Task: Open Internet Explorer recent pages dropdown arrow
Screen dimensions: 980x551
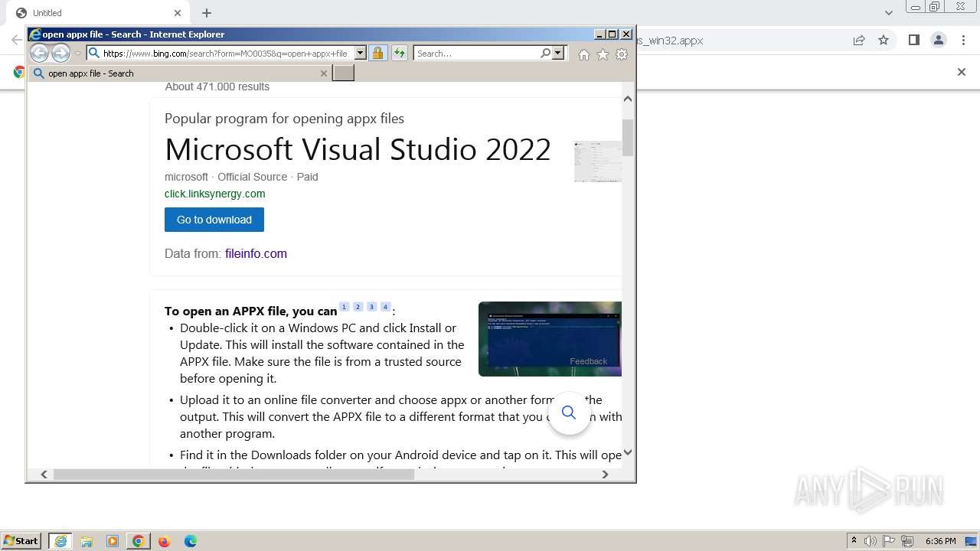Action: pos(77,54)
